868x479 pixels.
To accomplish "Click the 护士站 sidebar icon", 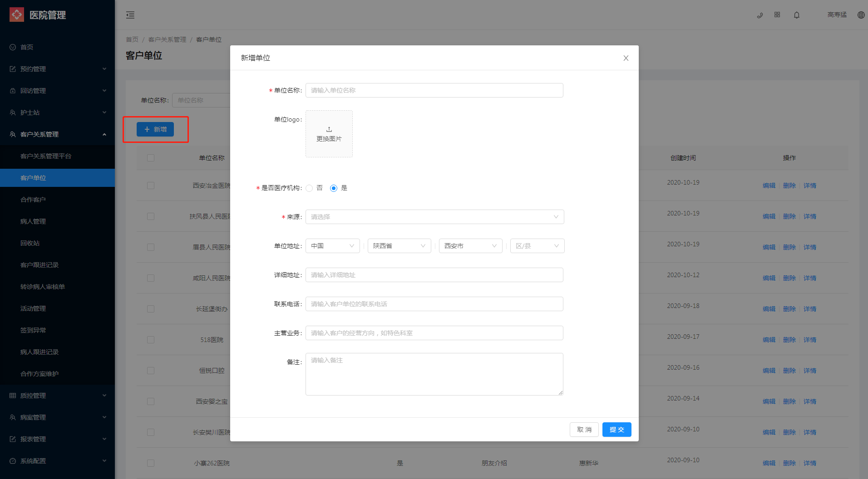I will pyautogui.click(x=13, y=112).
